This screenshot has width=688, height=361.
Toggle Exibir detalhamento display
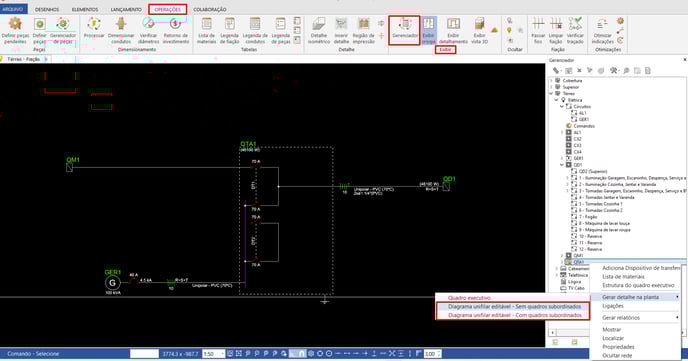click(453, 31)
